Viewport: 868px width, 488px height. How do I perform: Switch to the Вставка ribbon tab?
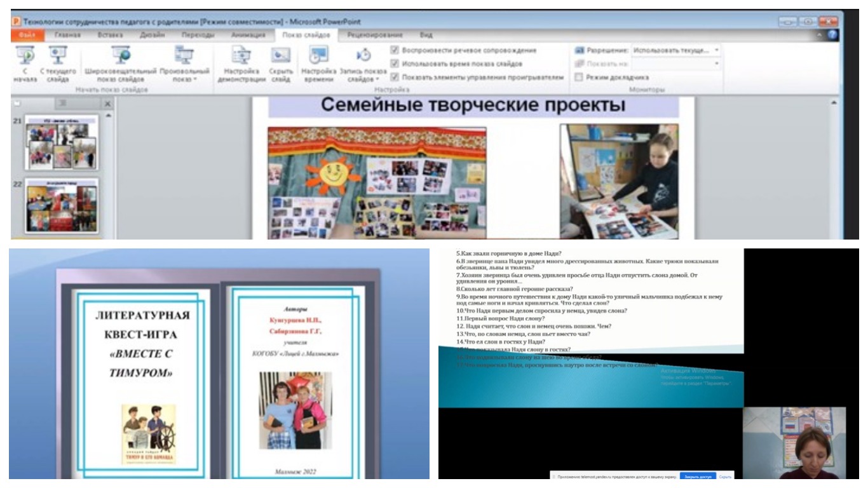coord(110,35)
